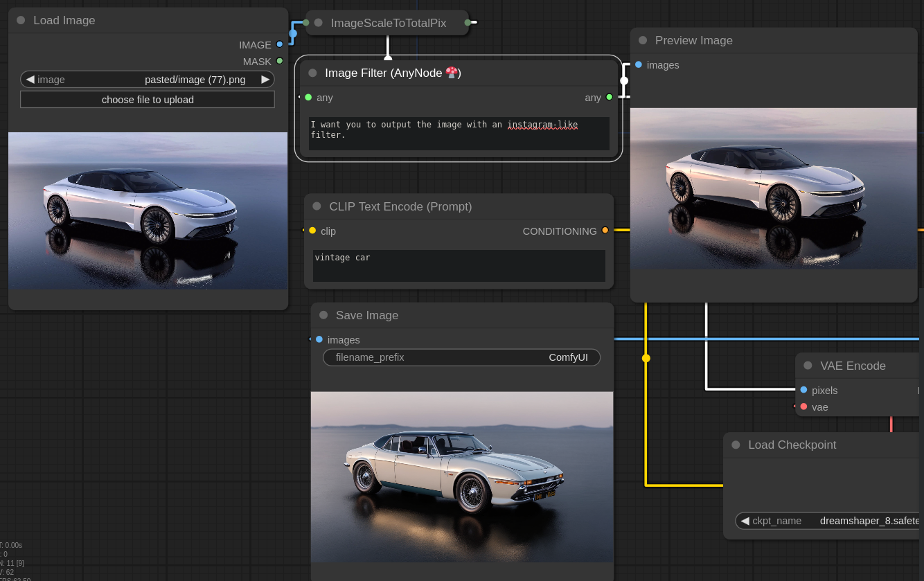Viewport: 924px width, 581px height.
Task: Click the clip input port
Action: click(x=312, y=231)
